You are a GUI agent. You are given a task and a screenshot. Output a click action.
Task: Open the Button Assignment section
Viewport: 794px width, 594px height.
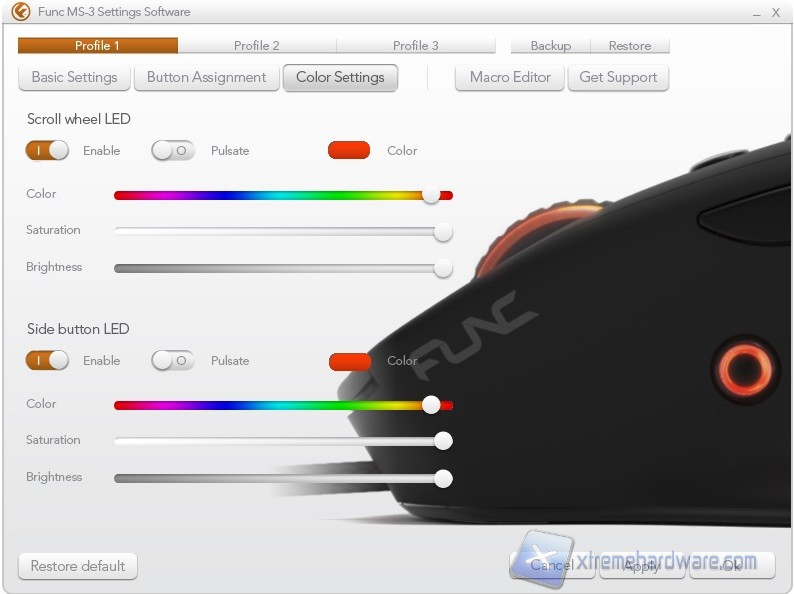(x=206, y=77)
